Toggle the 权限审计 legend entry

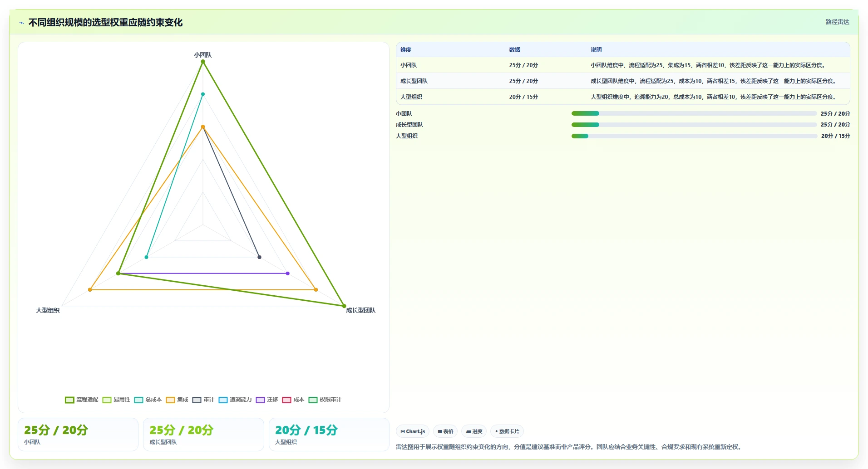pos(325,400)
